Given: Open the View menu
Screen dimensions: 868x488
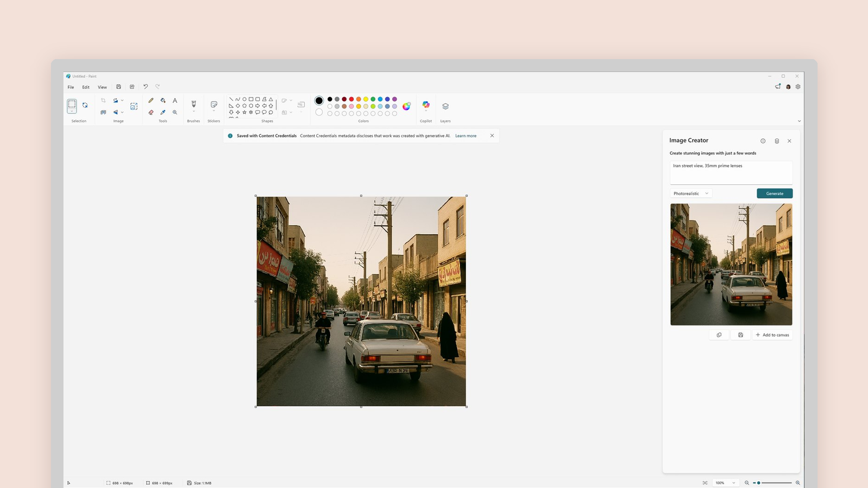Looking at the screenshot, I should (102, 87).
